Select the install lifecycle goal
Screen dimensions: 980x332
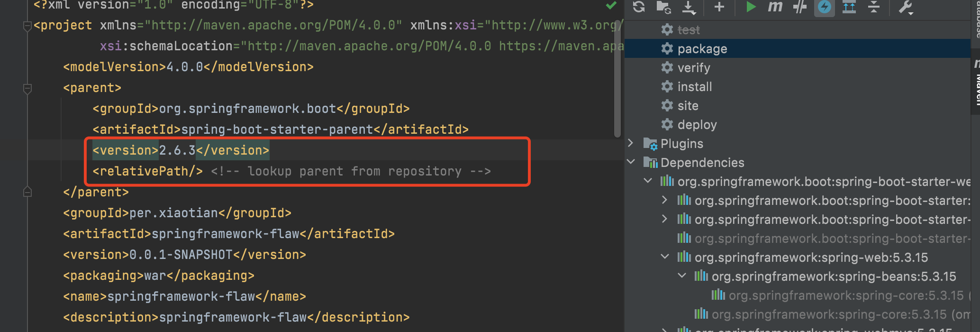tap(694, 87)
